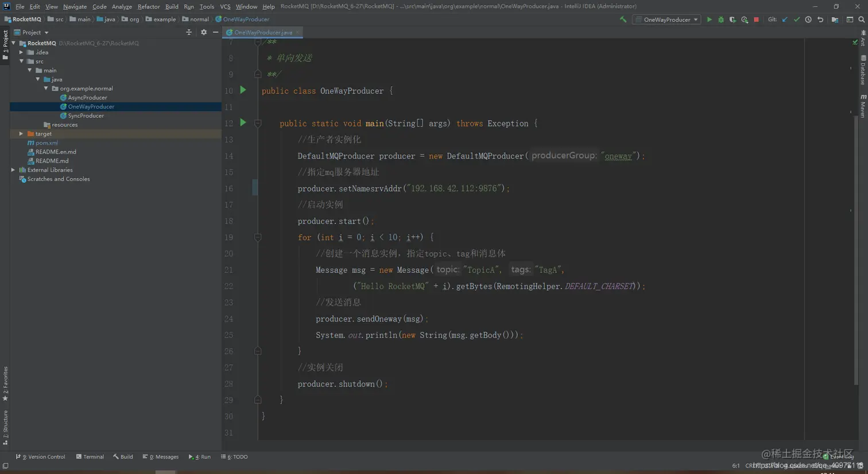Open the Refactor menu

149,6
